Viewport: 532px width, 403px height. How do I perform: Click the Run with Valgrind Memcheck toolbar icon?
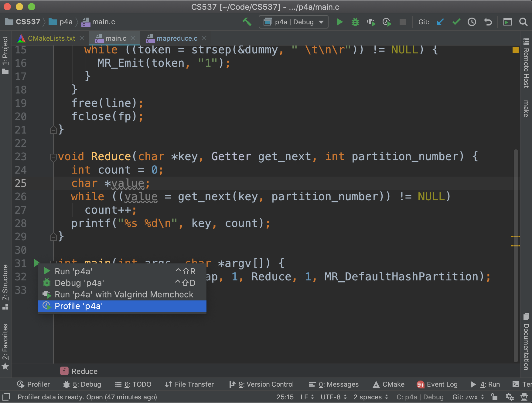click(371, 22)
